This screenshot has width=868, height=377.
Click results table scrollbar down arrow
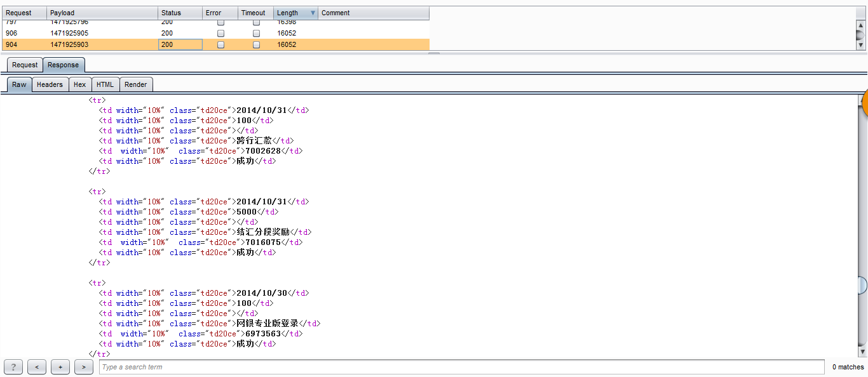pos(861,45)
